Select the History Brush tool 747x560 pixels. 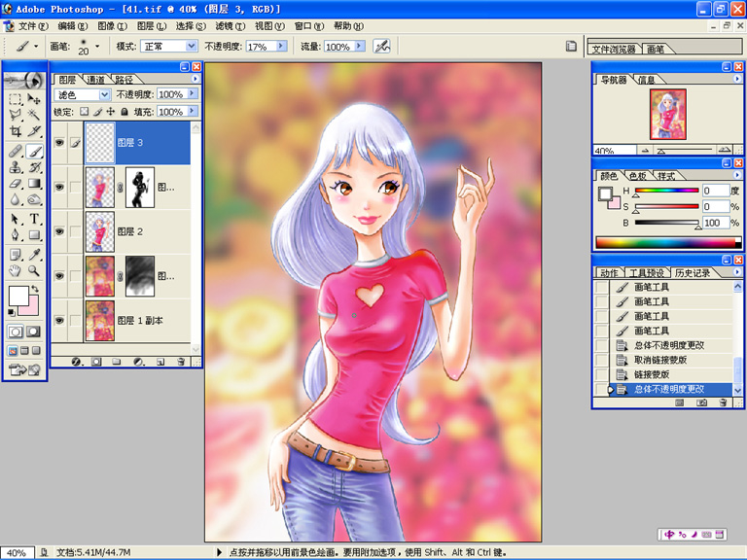(34, 167)
